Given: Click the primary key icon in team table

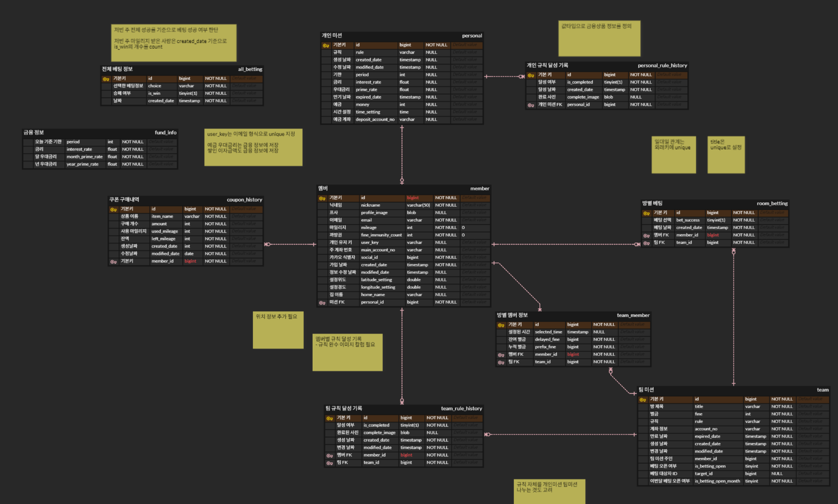Looking at the screenshot, I should pos(643,400).
